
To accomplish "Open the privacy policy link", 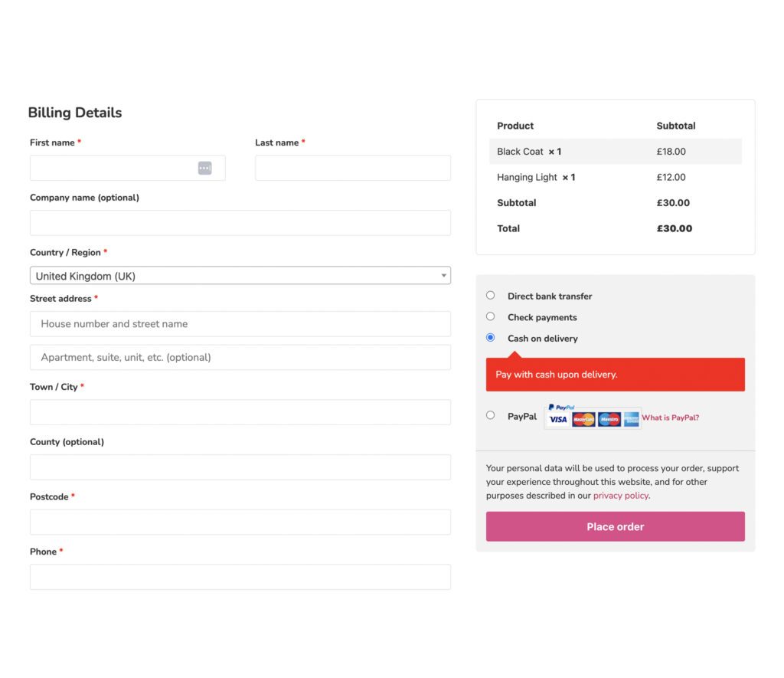I will pyautogui.click(x=620, y=495).
